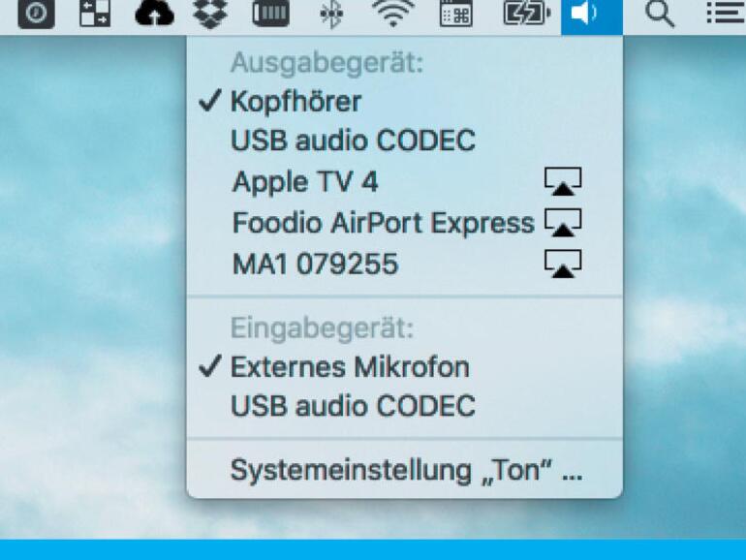The height and width of the screenshot is (560, 746).
Task: Select Kopfhörer as output device
Action: point(404,102)
